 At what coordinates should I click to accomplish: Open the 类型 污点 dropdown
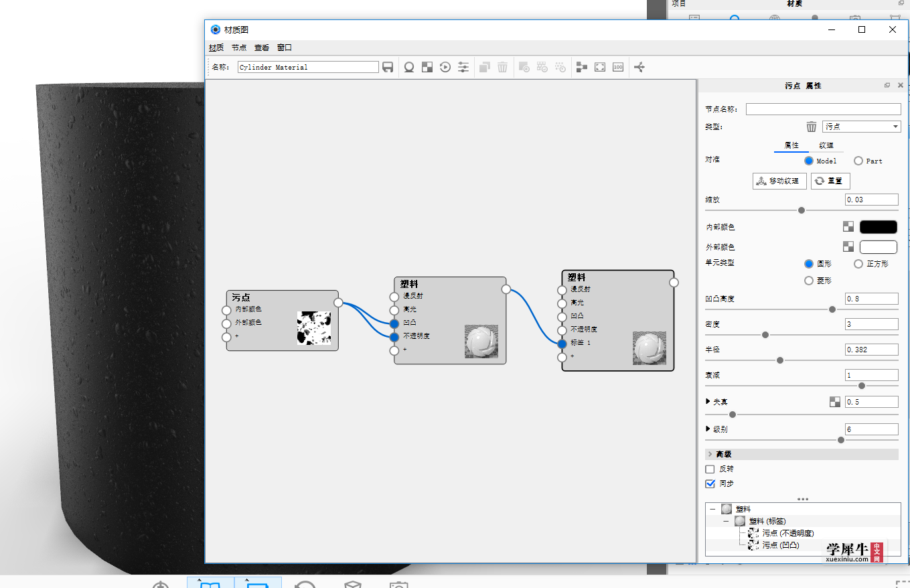click(861, 127)
